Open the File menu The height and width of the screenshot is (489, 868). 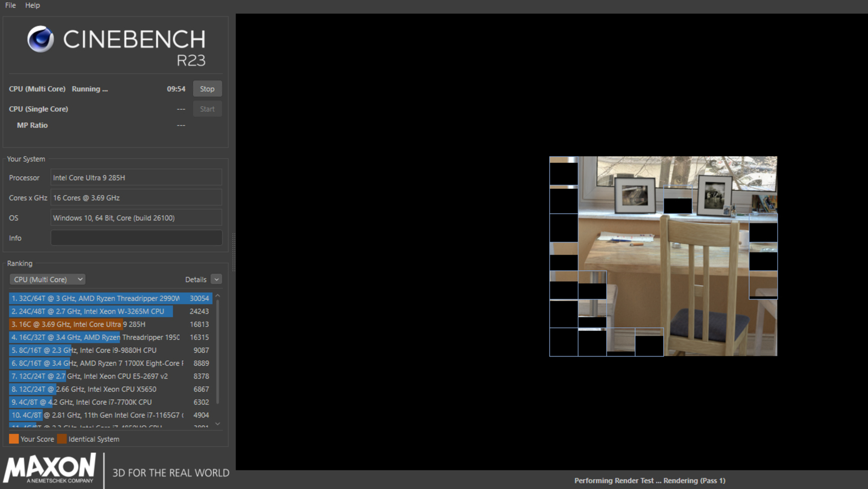point(10,5)
